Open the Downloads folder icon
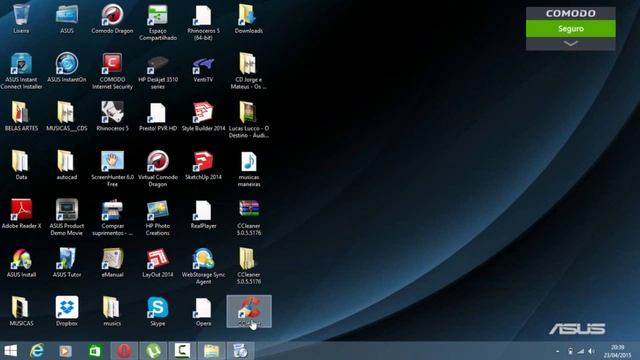Screen dimensions: 640x360 coord(249,19)
